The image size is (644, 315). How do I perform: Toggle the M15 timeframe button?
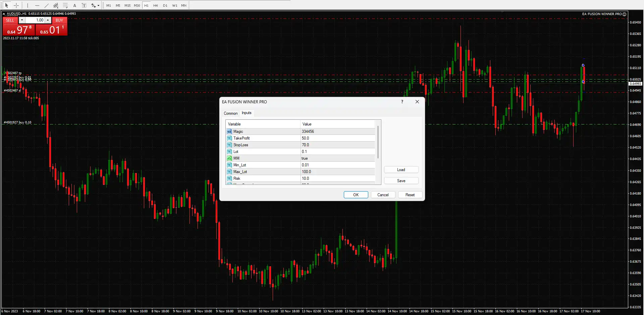(x=127, y=5)
